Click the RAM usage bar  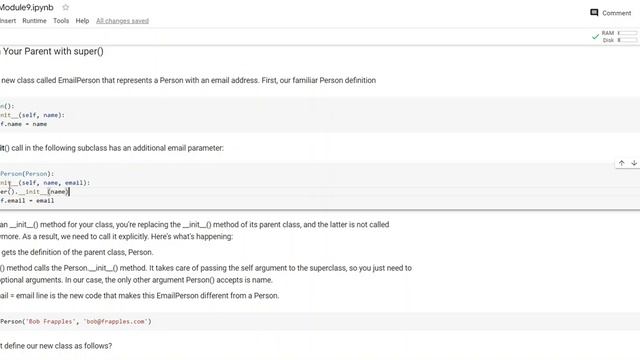(627, 33)
